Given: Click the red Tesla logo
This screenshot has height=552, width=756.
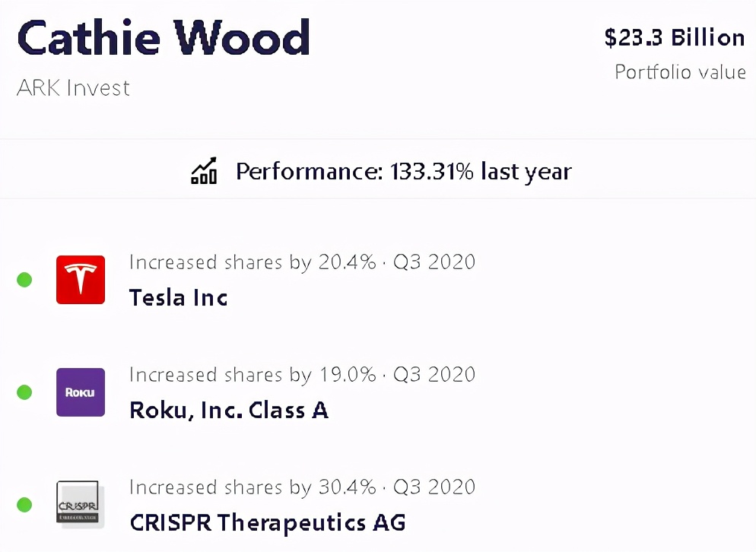Looking at the screenshot, I should [x=81, y=280].
